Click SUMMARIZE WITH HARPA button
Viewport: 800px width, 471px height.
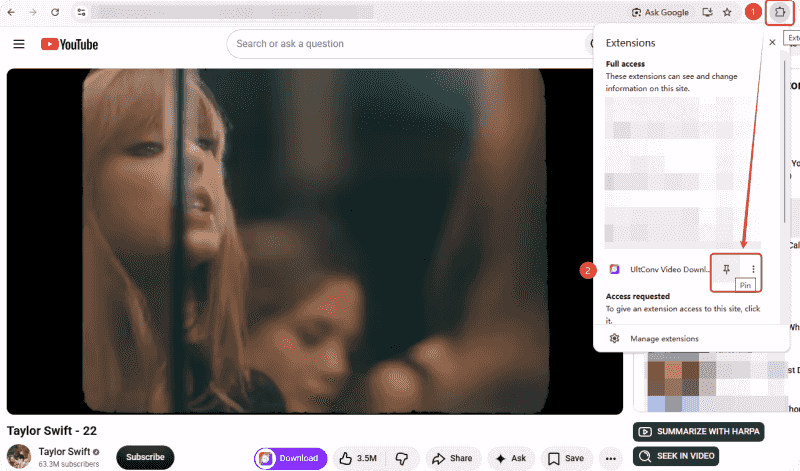point(698,432)
